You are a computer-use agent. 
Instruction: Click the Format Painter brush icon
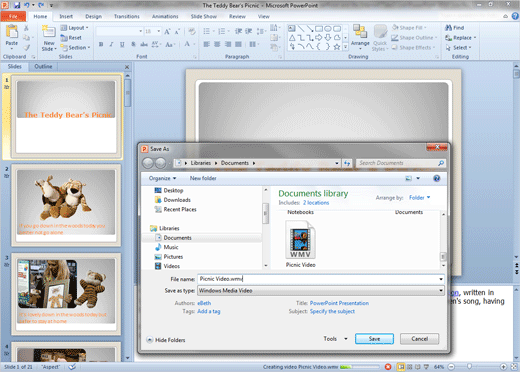(26, 48)
